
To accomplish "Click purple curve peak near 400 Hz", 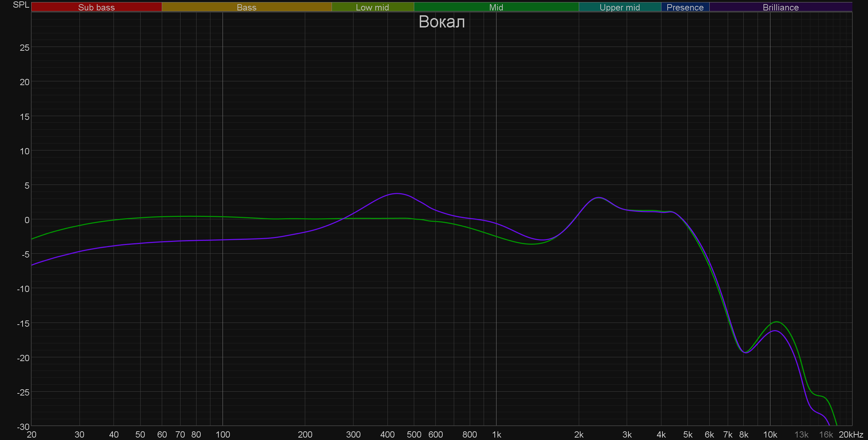I will click(x=397, y=194).
